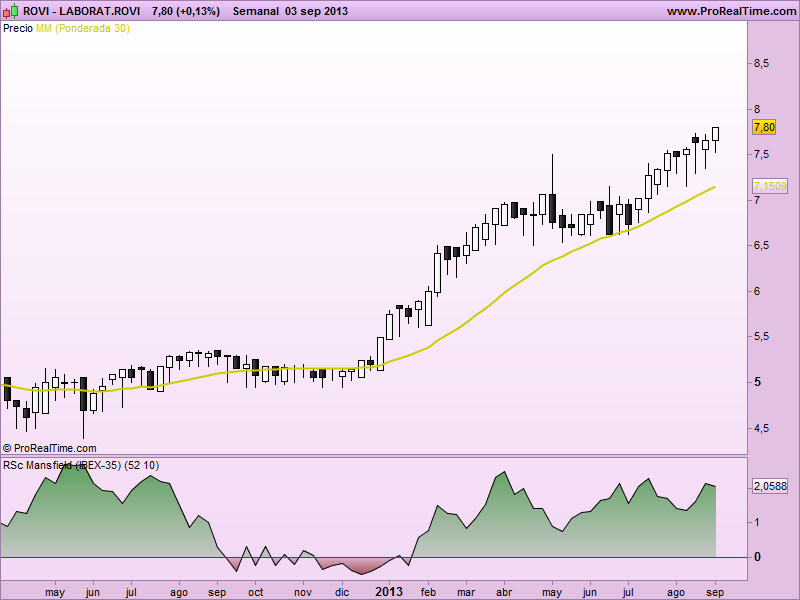Click the May 2013 black candle with long upper wick
The width and height of the screenshot is (800, 600).
pos(552,208)
